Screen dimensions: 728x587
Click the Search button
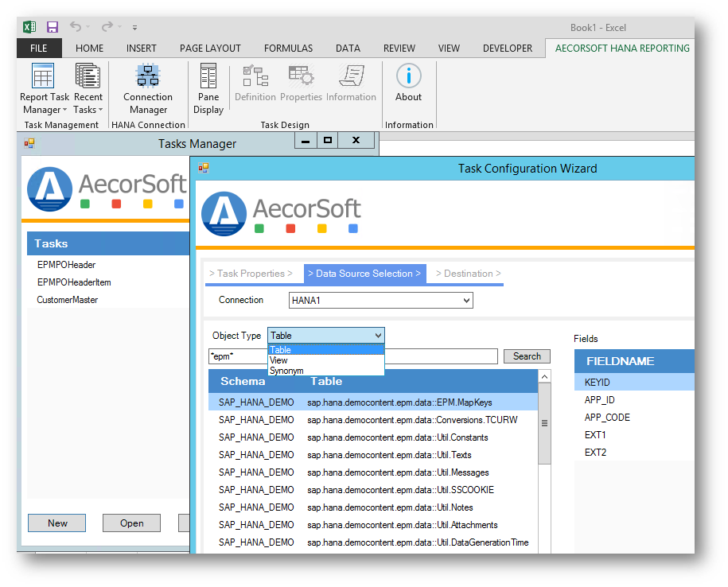pyautogui.click(x=527, y=356)
